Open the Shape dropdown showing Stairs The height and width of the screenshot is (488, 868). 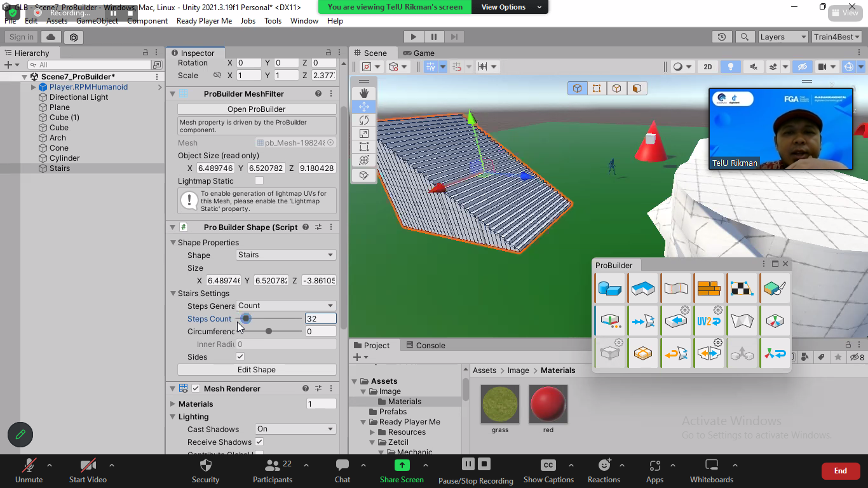[x=286, y=255]
